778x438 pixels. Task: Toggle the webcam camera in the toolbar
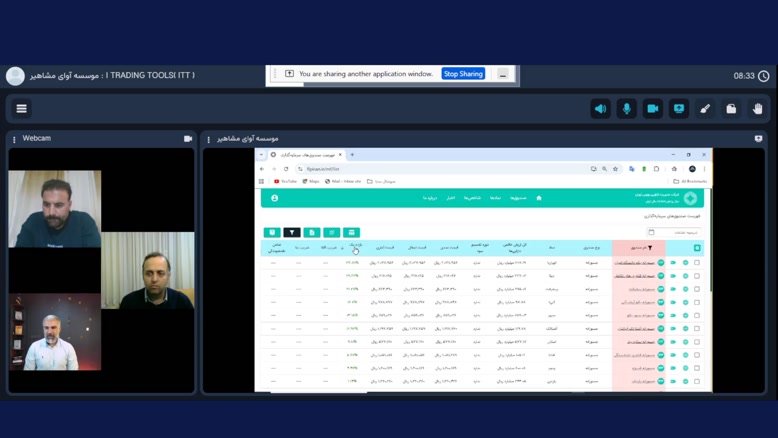[653, 108]
